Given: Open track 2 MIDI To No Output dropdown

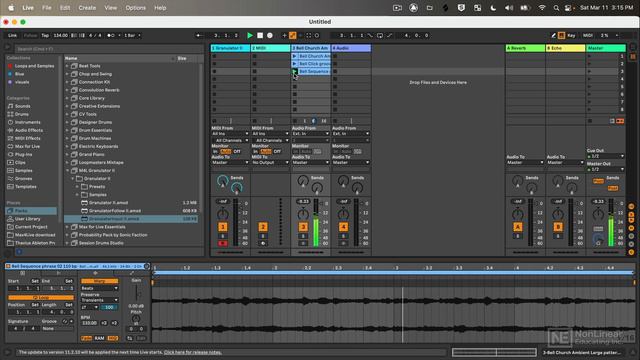Looking at the screenshot, I should 270,162.
